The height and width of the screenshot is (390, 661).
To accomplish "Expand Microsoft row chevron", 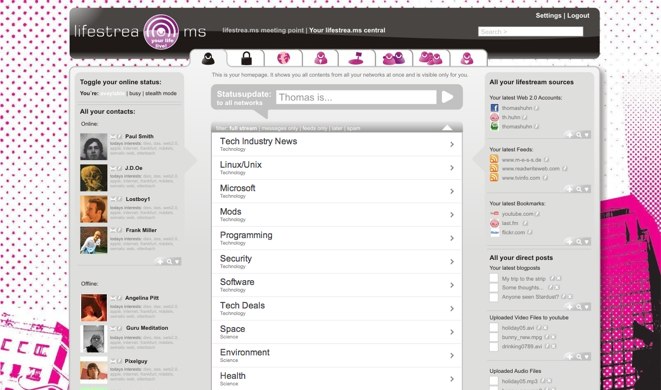I will tap(451, 191).
